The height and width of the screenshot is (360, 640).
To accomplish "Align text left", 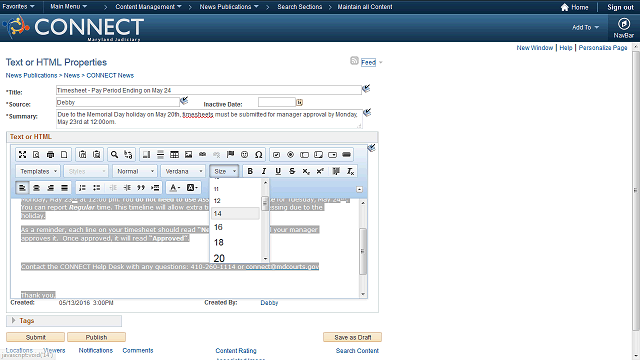I will click(22, 188).
